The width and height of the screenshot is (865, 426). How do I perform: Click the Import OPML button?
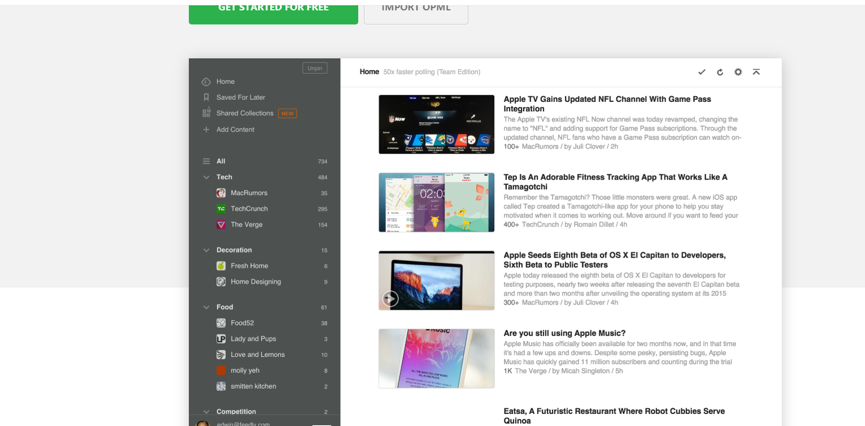pos(415,8)
